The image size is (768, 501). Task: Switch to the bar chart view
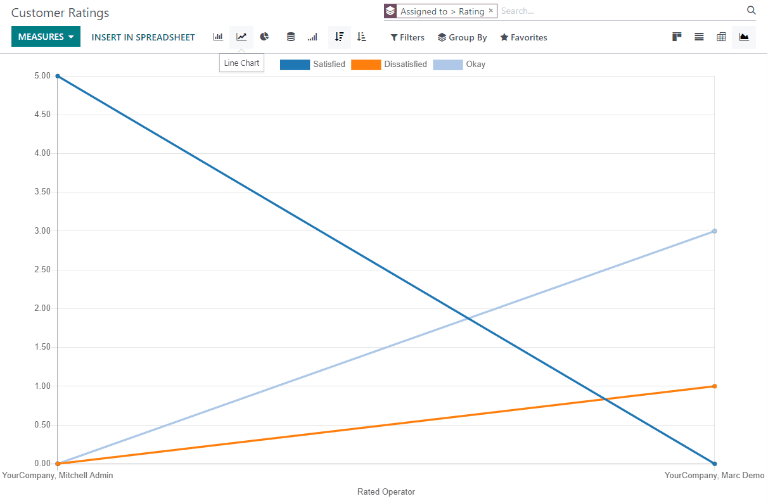218,37
